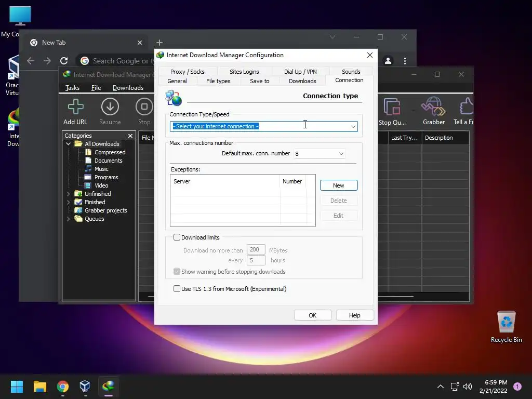
Task: Click the Edit exception button
Action: 339,216
